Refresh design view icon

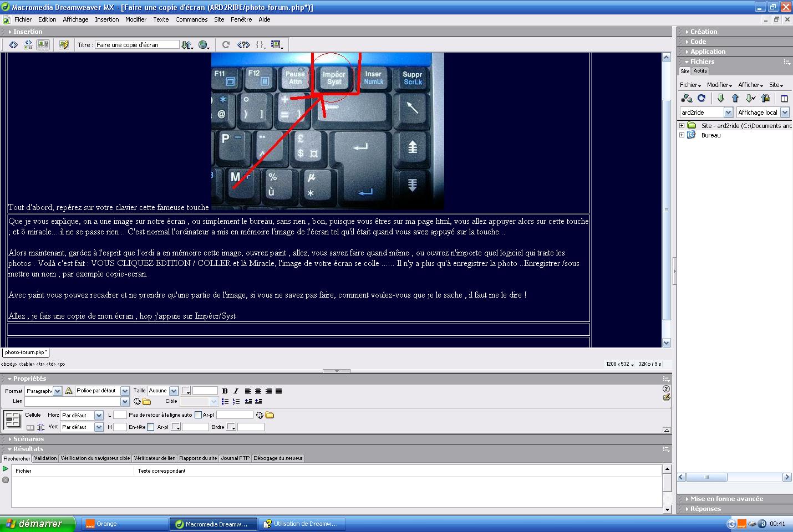point(226,45)
